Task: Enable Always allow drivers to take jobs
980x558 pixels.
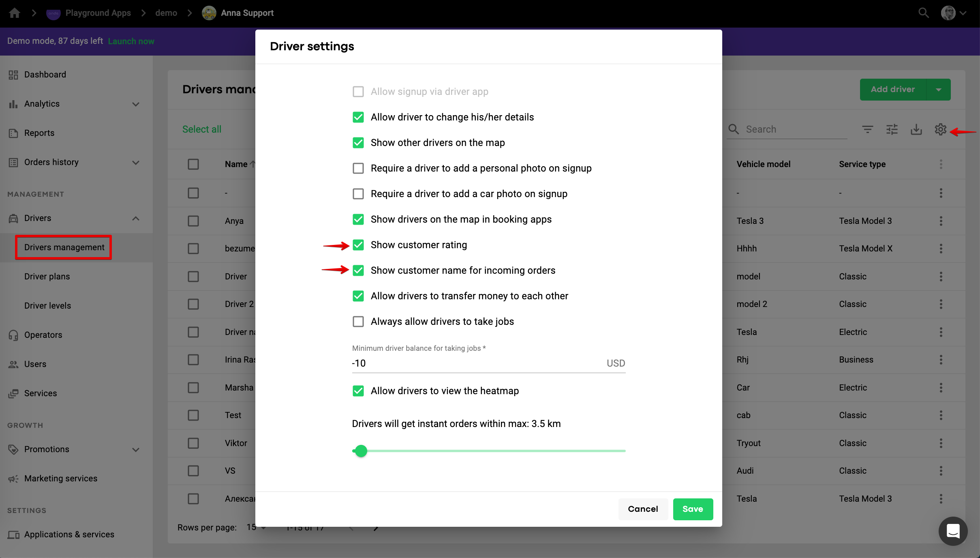Action: [x=358, y=322]
